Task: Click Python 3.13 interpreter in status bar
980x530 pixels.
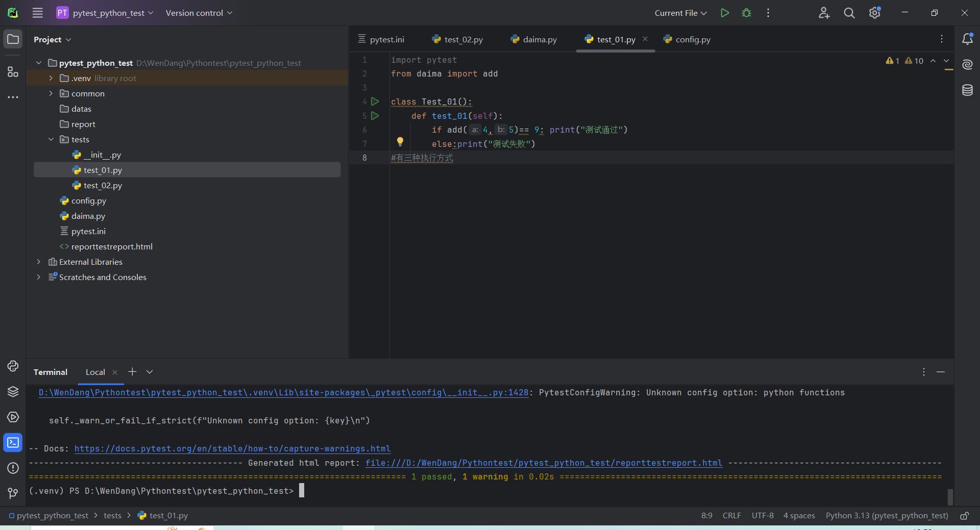Action: 887,516
